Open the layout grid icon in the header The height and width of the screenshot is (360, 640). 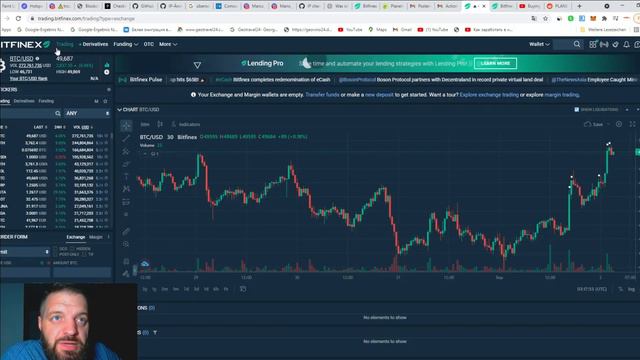pos(593,44)
